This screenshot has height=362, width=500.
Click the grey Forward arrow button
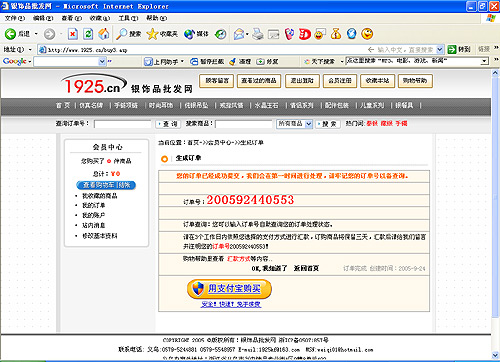[49, 34]
